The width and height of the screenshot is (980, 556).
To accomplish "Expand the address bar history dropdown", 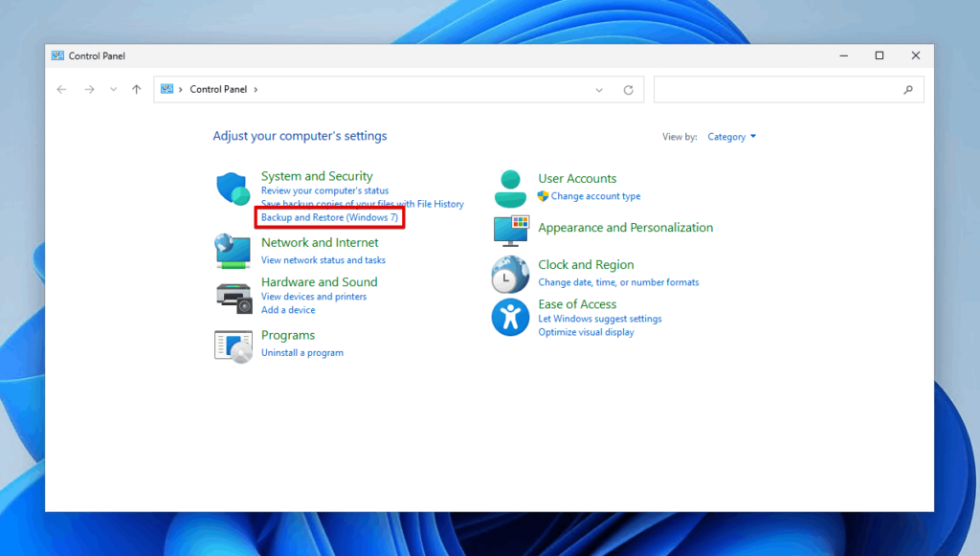I will tap(599, 89).
